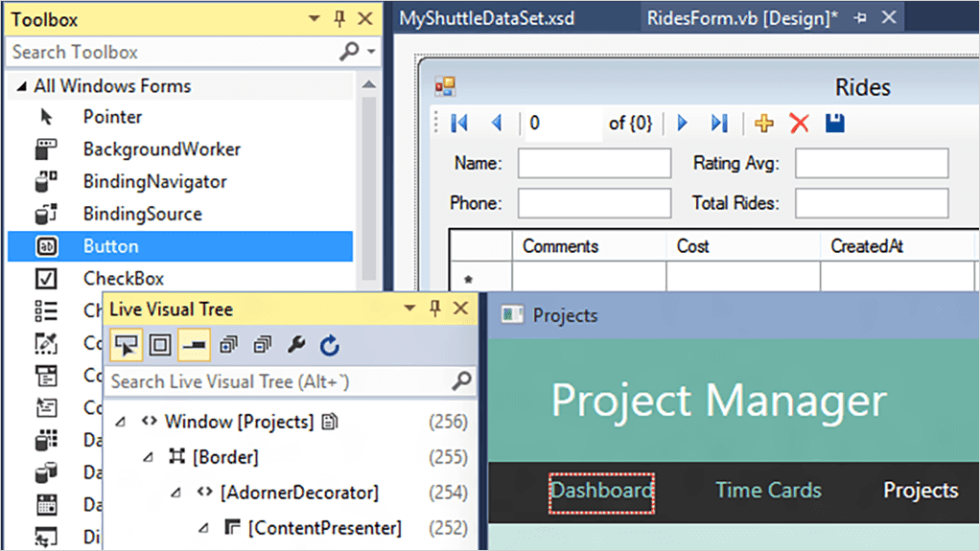Refresh the Live Visual Tree
The image size is (980, 551).
(330, 345)
